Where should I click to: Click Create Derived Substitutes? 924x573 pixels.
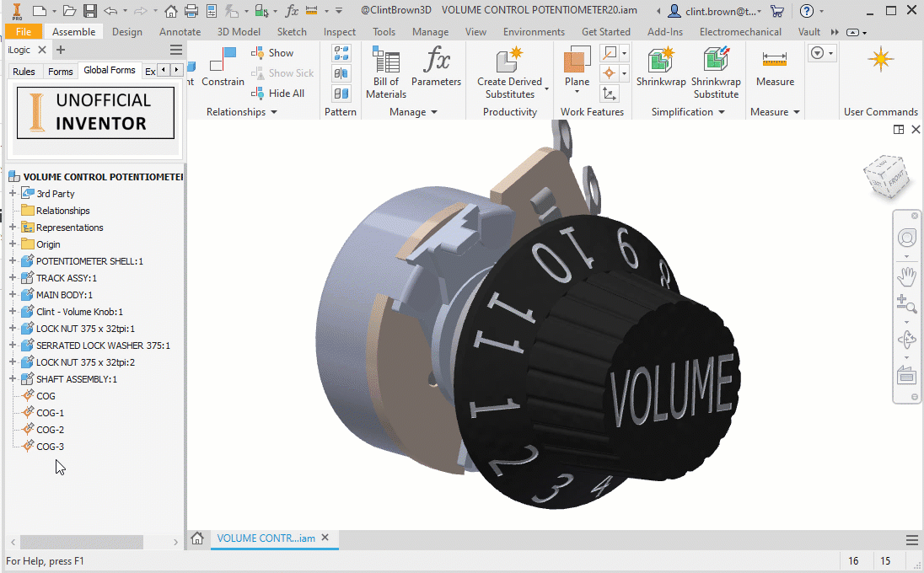click(x=509, y=72)
